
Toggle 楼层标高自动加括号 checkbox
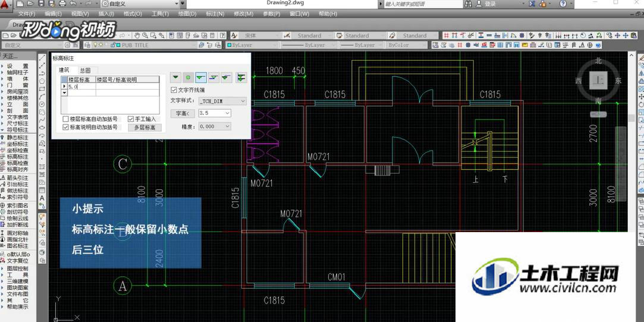[66, 119]
